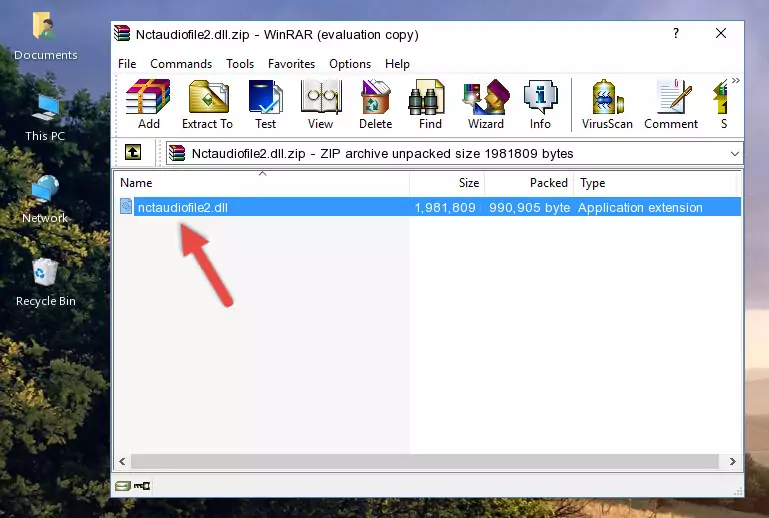Click the horizontal scrollbar right arrow

732,461
